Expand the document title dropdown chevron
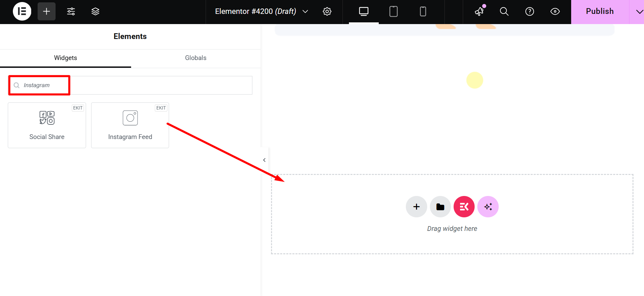 click(x=305, y=12)
